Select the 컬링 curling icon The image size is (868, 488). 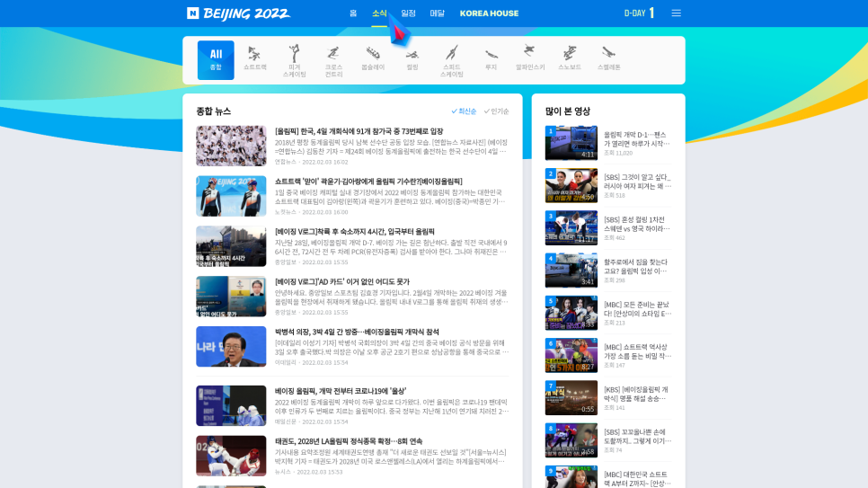point(412,58)
